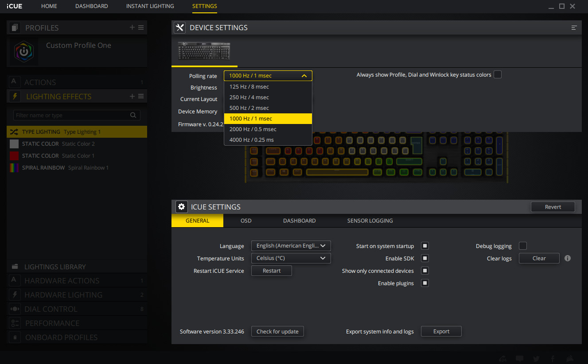The image size is (588, 364).
Task: Click the Dial Control icon
Action: pyautogui.click(x=15, y=309)
